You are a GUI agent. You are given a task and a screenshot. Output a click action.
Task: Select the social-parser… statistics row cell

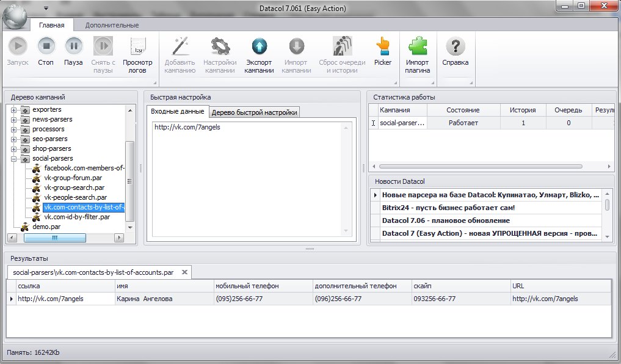(402, 123)
